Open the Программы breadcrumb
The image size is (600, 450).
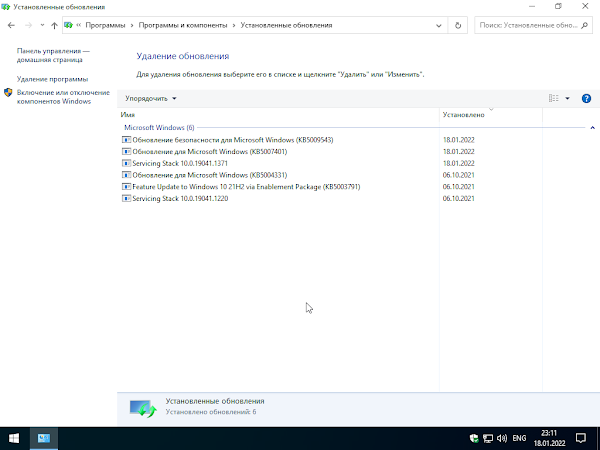click(105, 25)
